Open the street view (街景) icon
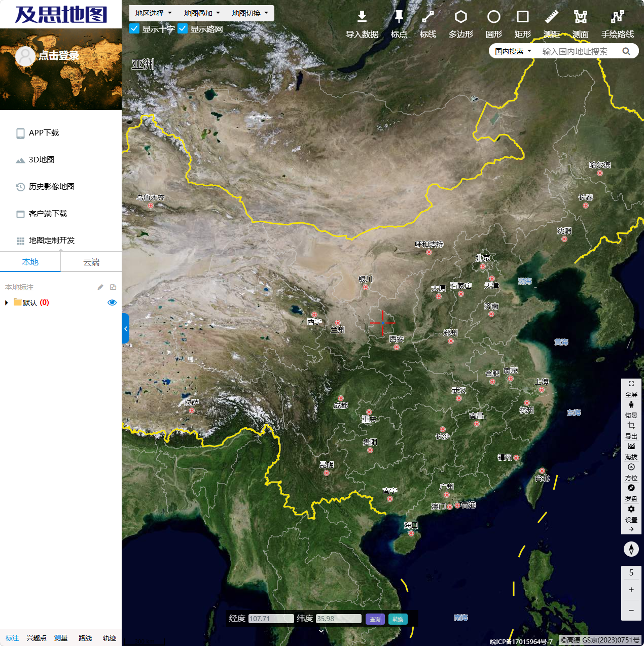 click(x=631, y=405)
